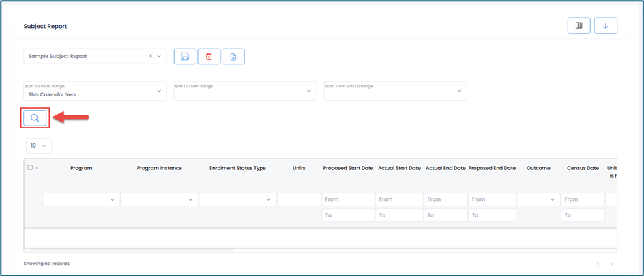Change the page size 10 dropdown

tap(39, 146)
